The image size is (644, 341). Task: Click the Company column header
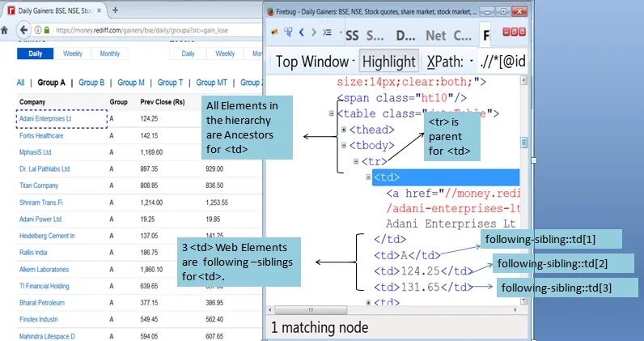point(32,102)
